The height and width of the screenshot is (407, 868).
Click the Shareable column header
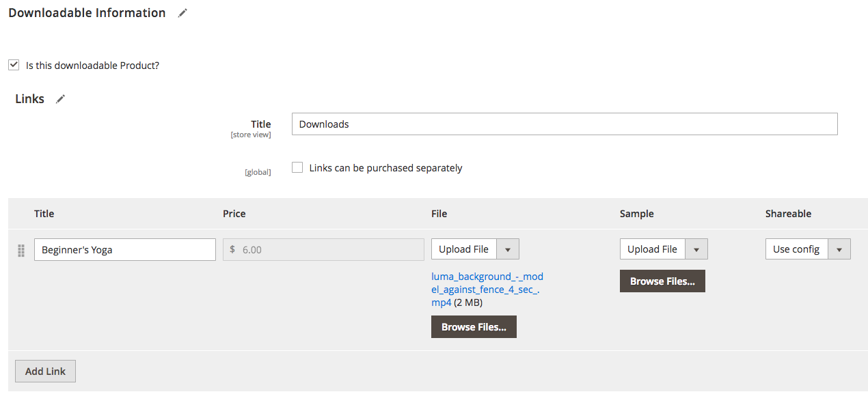788,213
